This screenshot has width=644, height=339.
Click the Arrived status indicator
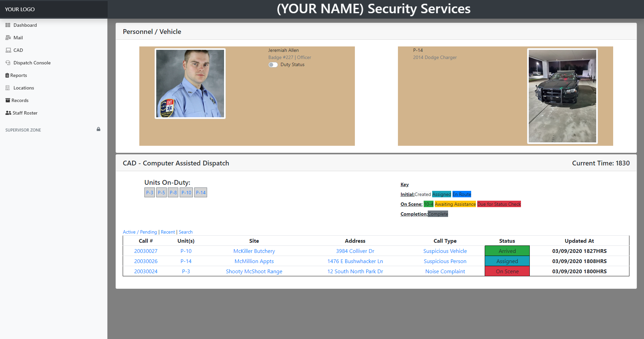507,251
